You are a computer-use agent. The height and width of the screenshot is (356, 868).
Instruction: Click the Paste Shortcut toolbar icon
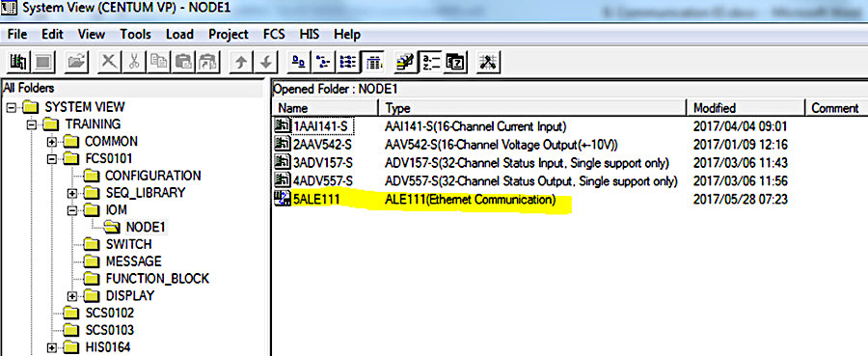pos(208,62)
